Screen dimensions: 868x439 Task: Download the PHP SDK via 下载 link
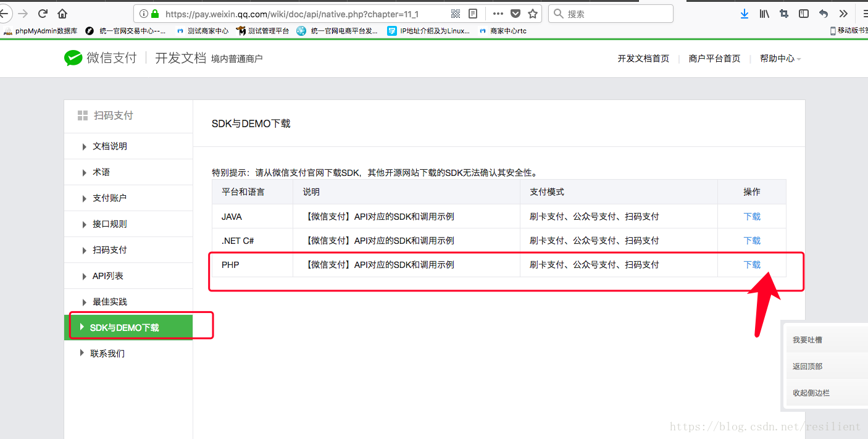point(752,265)
